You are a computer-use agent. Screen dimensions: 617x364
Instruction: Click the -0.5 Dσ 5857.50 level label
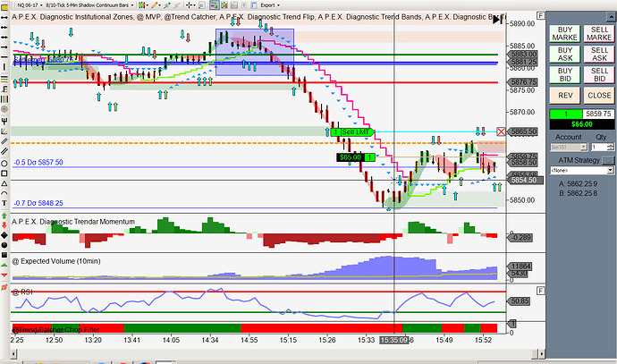click(x=38, y=162)
